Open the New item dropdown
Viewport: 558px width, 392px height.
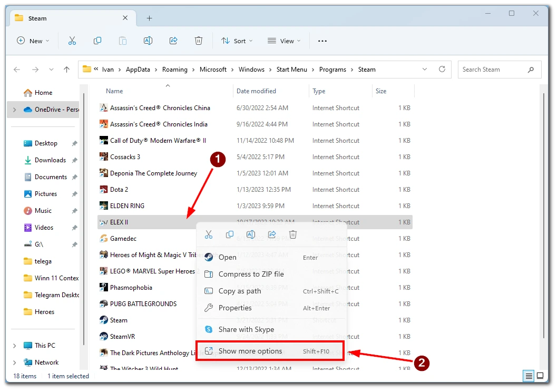[x=33, y=41]
